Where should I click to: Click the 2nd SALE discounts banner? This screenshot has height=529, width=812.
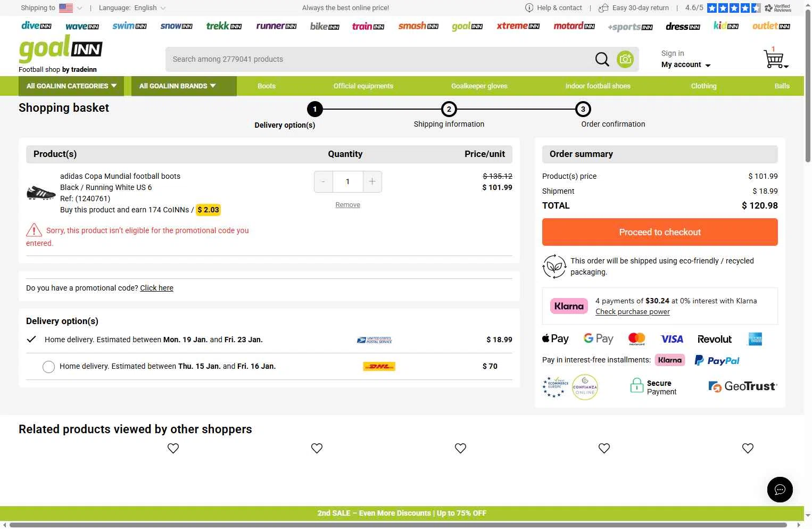click(x=402, y=513)
